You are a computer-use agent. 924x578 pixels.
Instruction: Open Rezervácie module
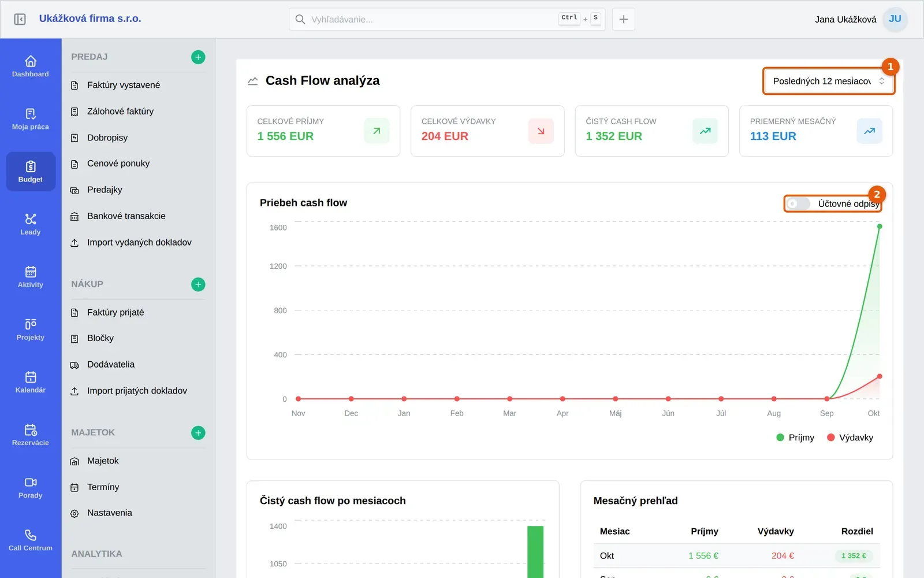coord(31,435)
